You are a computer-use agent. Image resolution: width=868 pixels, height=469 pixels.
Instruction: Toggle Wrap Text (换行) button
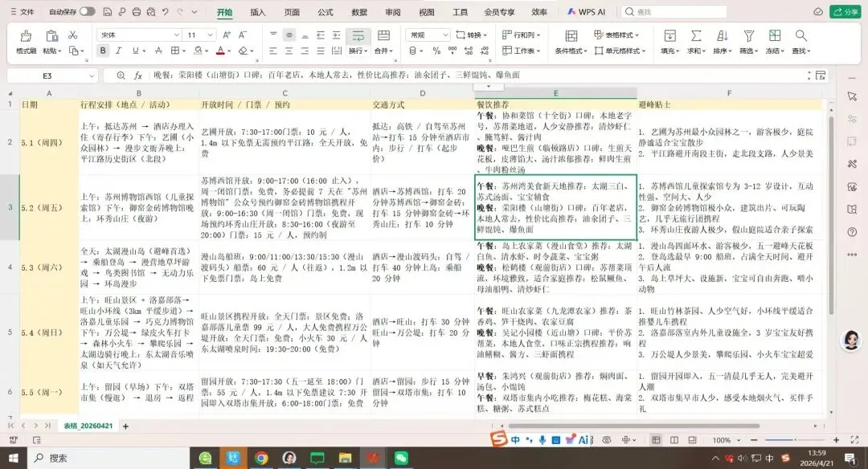[358, 42]
